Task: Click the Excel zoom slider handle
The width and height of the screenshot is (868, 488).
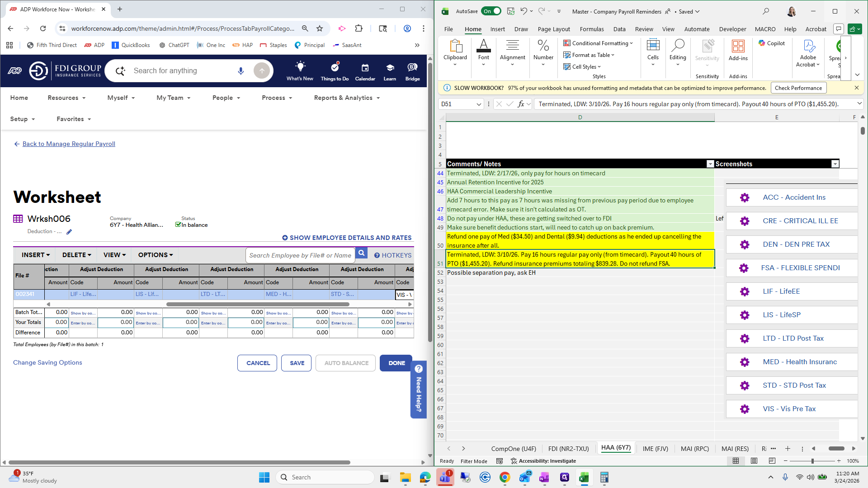Action: point(812,461)
